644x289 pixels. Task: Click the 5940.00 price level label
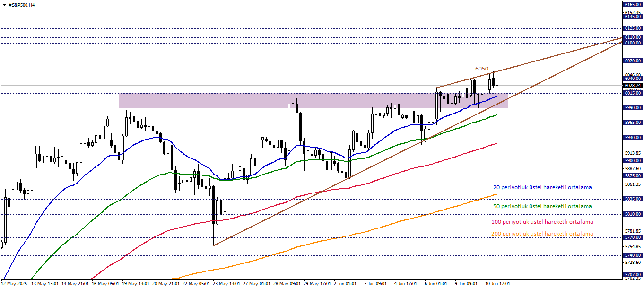click(632, 138)
